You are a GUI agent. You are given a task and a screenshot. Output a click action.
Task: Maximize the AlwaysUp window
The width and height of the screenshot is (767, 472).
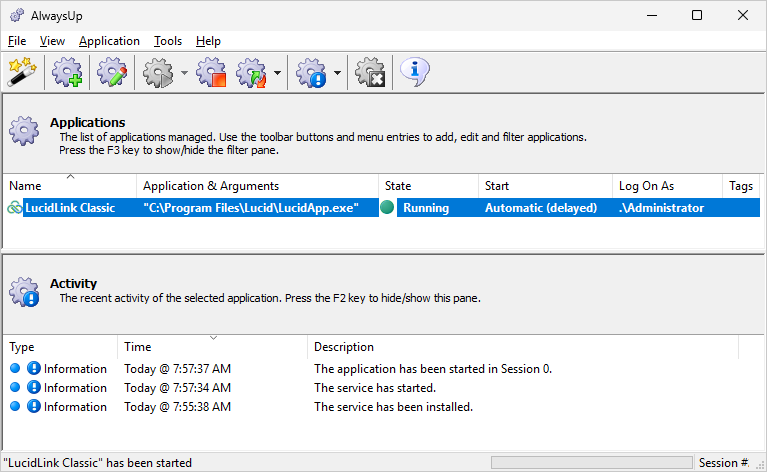[697, 15]
